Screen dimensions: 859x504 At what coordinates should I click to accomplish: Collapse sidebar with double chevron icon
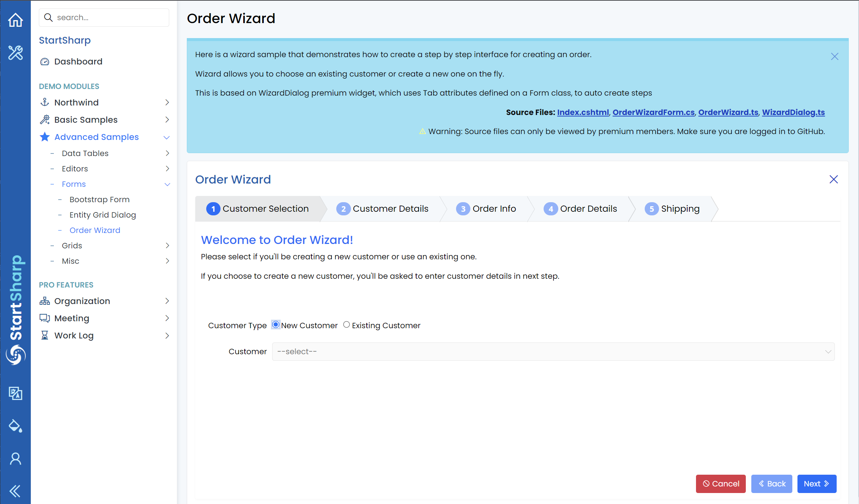(x=15, y=491)
